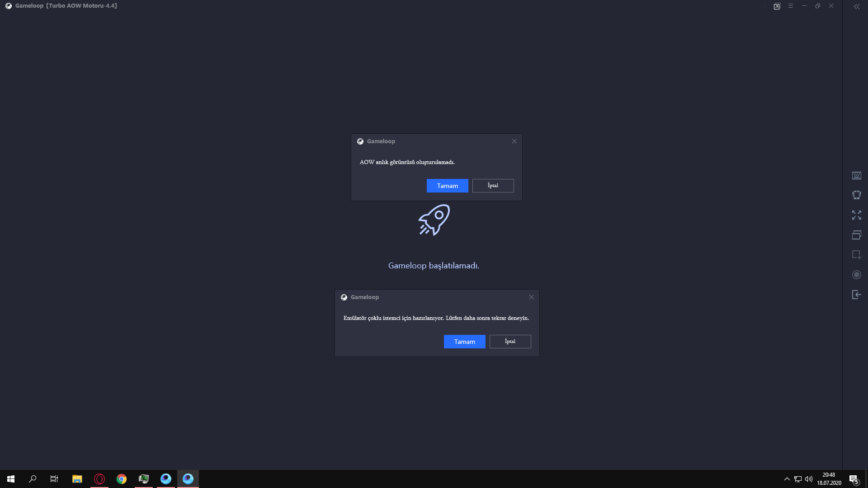Open the clock and calendar flyout
This screenshot has height=488, width=868.
(x=829, y=479)
